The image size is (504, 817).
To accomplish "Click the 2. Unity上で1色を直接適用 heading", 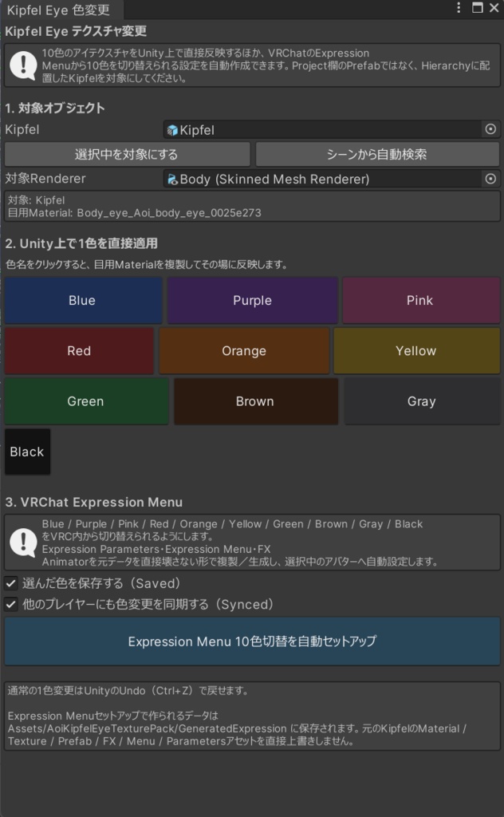I will tap(81, 243).
